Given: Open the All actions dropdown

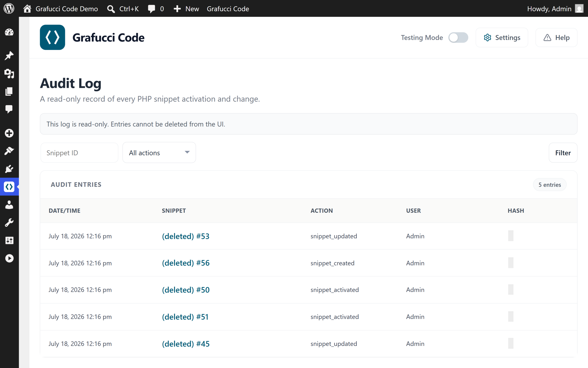Looking at the screenshot, I should click(159, 152).
